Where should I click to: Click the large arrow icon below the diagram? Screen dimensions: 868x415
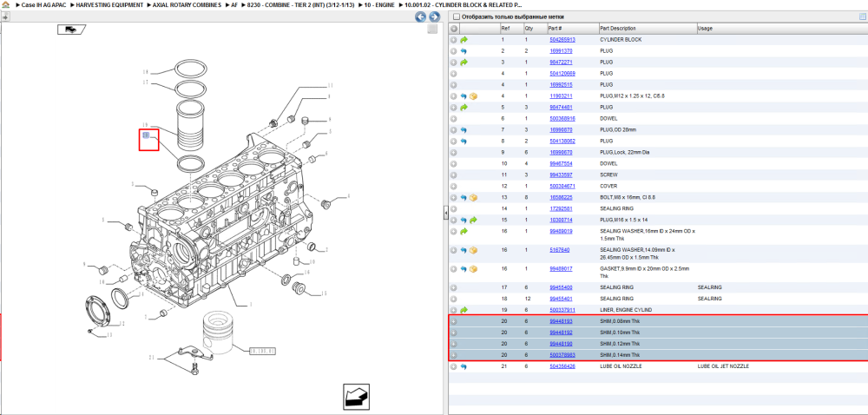click(356, 397)
